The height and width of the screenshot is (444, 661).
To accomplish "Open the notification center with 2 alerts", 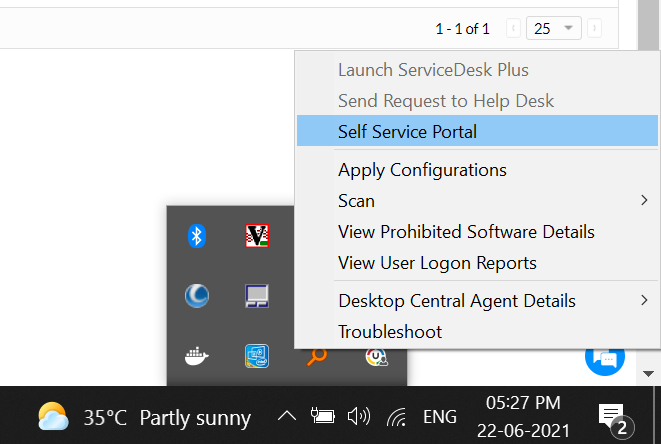I will pos(615,420).
